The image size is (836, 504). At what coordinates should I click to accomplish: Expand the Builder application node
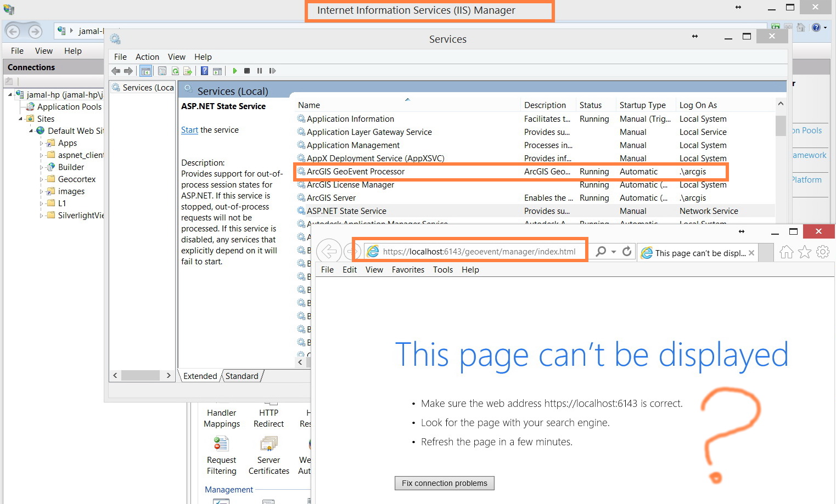point(41,167)
